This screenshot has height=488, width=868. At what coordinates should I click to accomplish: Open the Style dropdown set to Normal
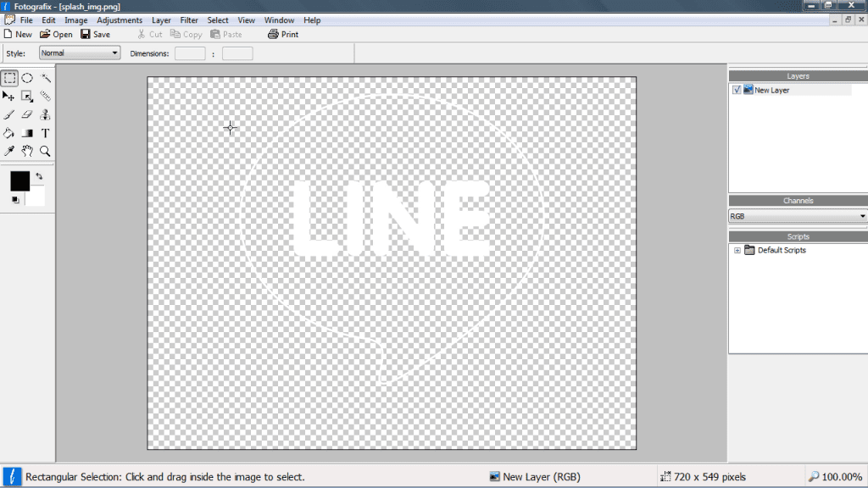click(x=80, y=53)
